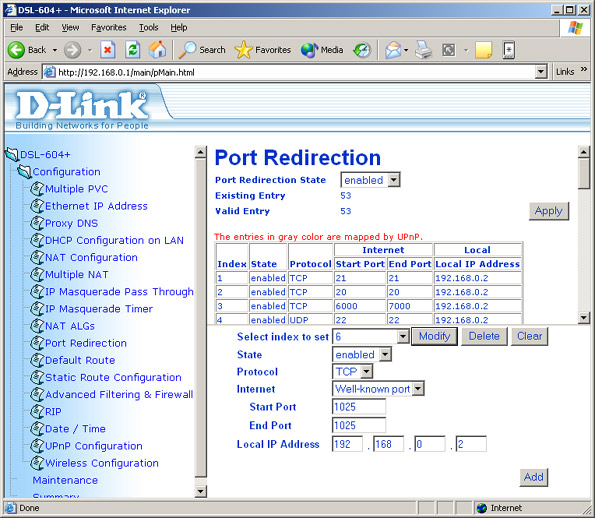Screen dimensions: 595x518
Task: Open the Wireless Configuration link
Action: (x=102, y=463)
